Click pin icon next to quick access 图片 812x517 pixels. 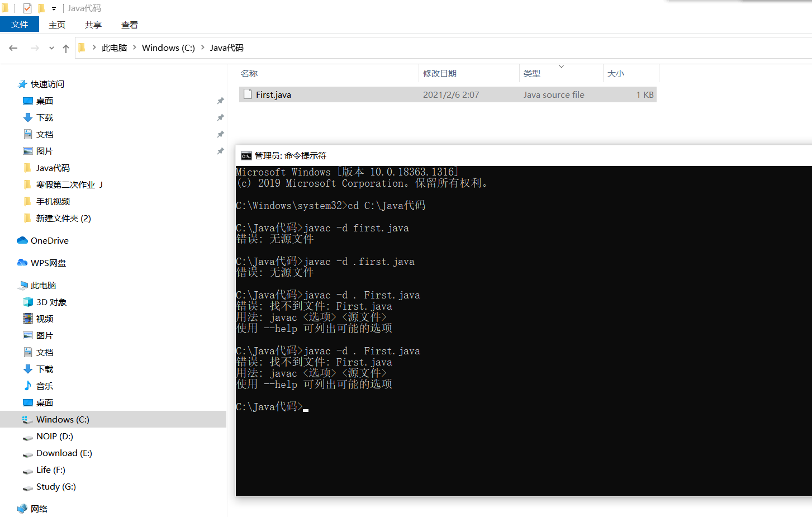(x=220, y=151)
